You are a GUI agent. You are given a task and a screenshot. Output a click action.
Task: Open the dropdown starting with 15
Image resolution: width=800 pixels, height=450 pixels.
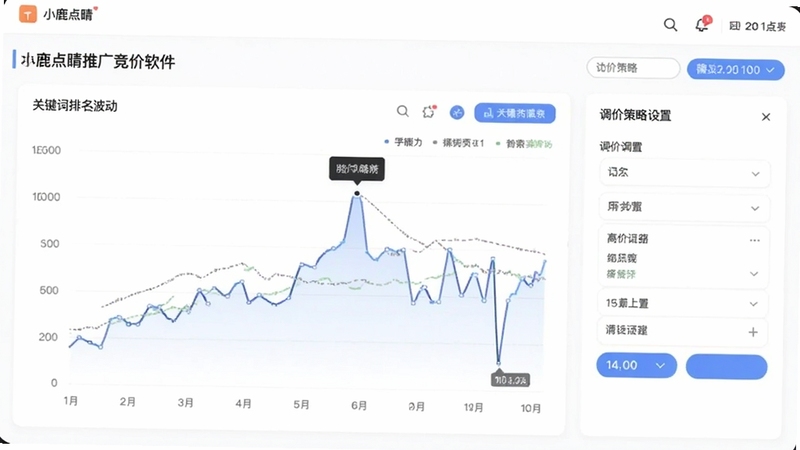coord(683,303)
